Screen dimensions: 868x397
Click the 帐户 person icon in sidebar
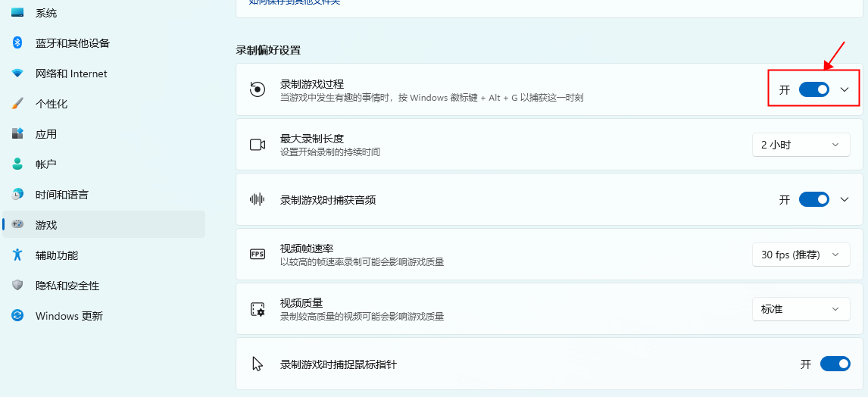17,164
